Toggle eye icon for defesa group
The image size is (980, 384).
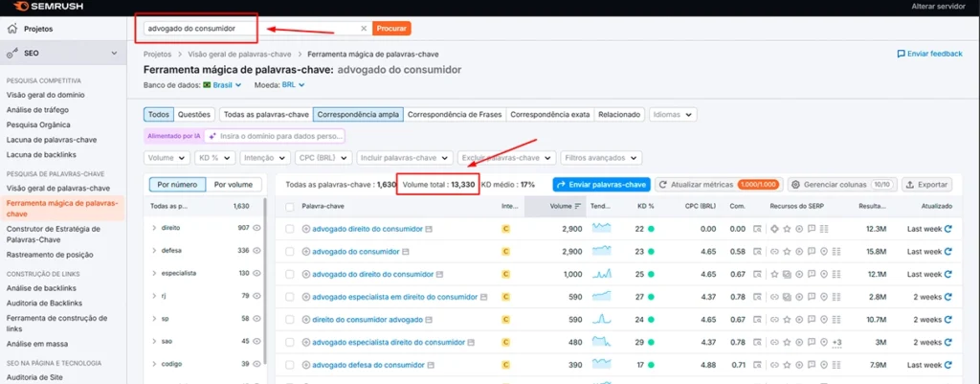pos(256,250)
